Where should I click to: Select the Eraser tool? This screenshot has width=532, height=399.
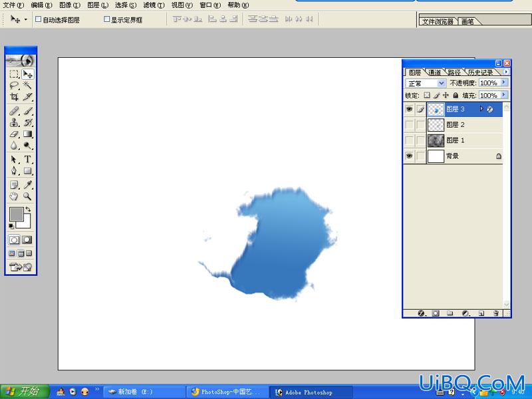pyautogui.click(x=14, y=134)
